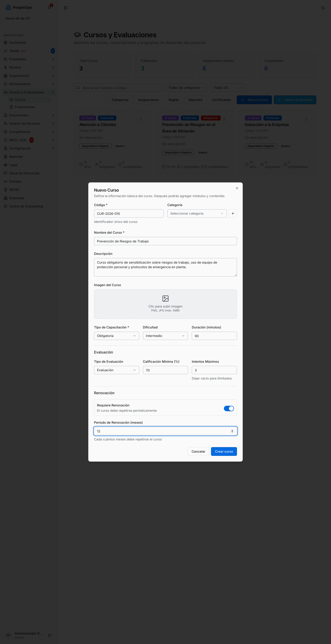
Task: Open the Tipo de Evaluación dropdown
Action: pyautogui.click(x=116, y=370)
